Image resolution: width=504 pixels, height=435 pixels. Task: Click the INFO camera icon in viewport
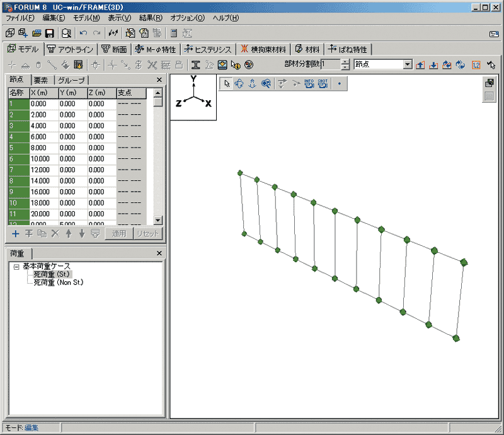point(309,83)
